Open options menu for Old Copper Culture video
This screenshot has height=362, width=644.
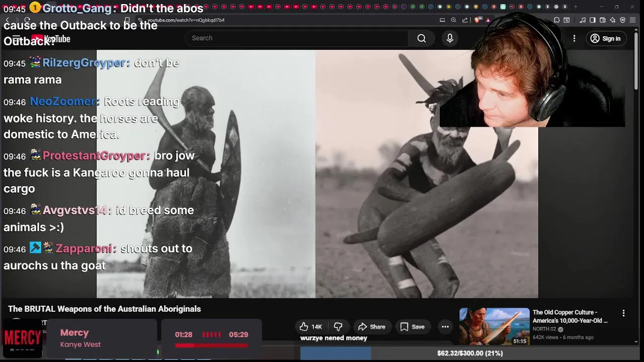pos(623,313)
